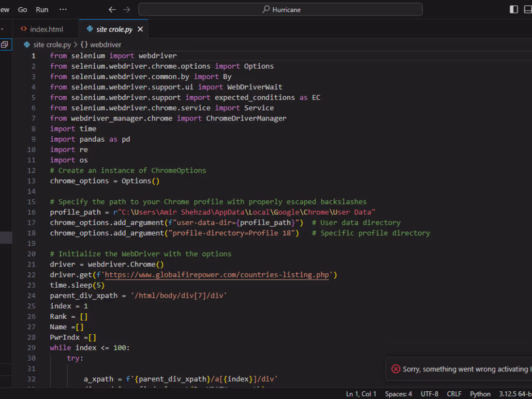Open the Run menu

pyautogui.click(x=42, y=9)
